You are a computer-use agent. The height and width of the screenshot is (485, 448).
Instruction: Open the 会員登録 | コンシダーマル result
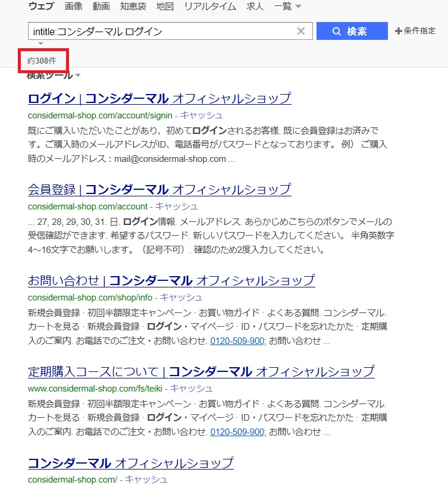point(159,189)
